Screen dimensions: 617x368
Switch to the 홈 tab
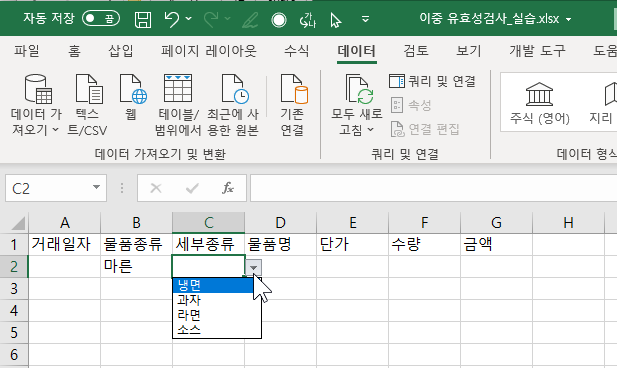coord(74,51)
